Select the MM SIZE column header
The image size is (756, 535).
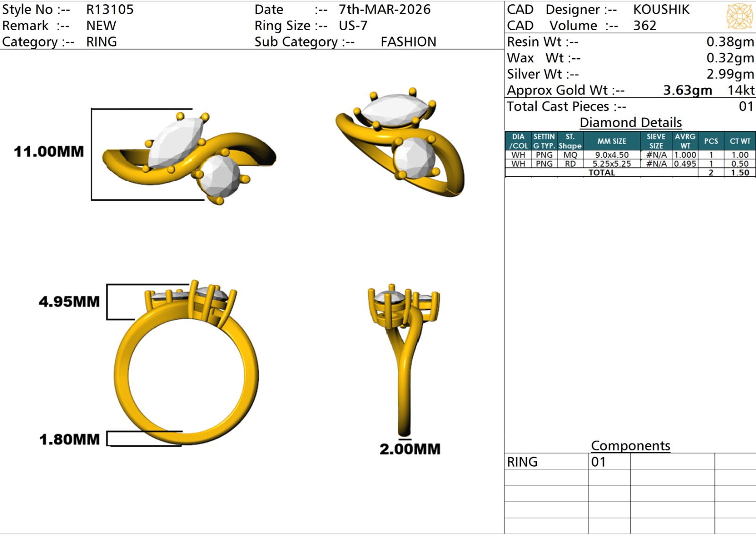611,141
